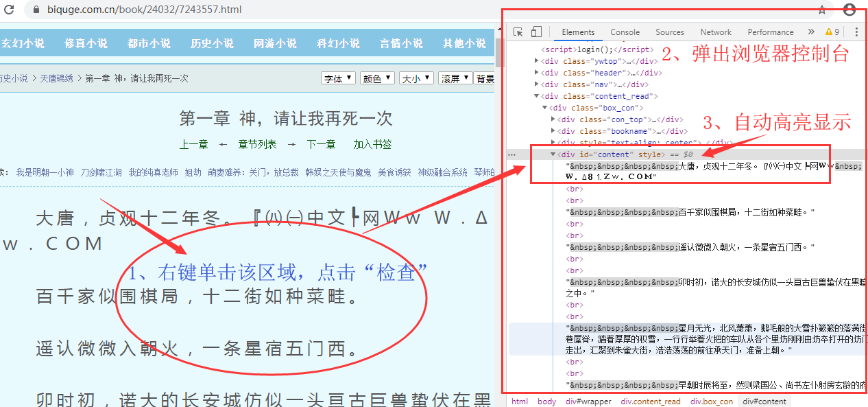The width and height of the screenshot is (868, 407).
Task: Collapse the div class="content_read" node
Action: tap(537, 96)
